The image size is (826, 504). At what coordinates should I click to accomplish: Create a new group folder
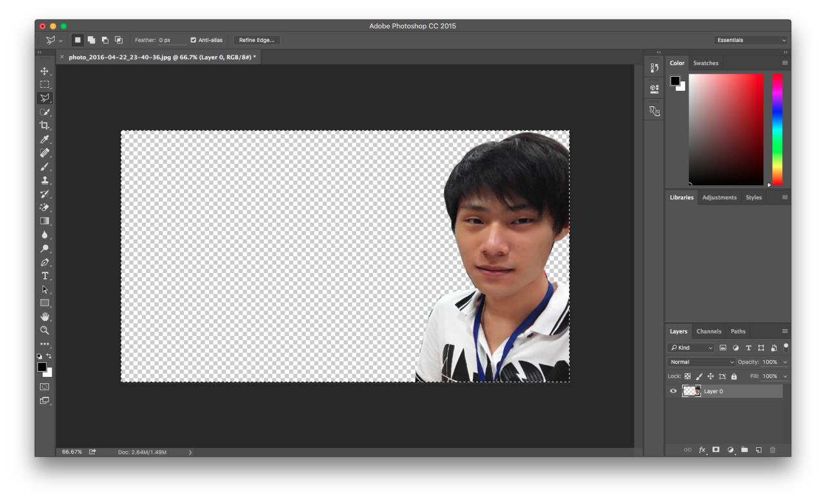[744, 450]
